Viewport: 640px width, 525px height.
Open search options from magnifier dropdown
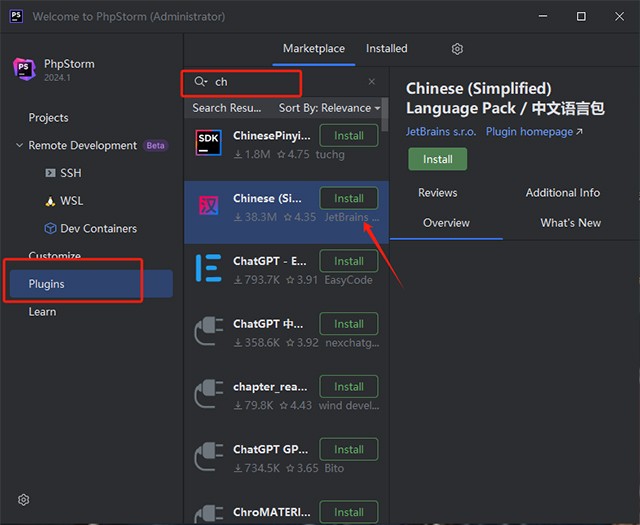200,82
